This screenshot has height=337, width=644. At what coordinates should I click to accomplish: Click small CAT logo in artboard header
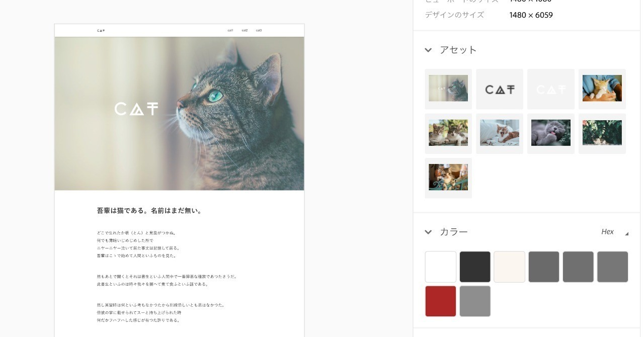pyautogui.click(x=101, y=30)
